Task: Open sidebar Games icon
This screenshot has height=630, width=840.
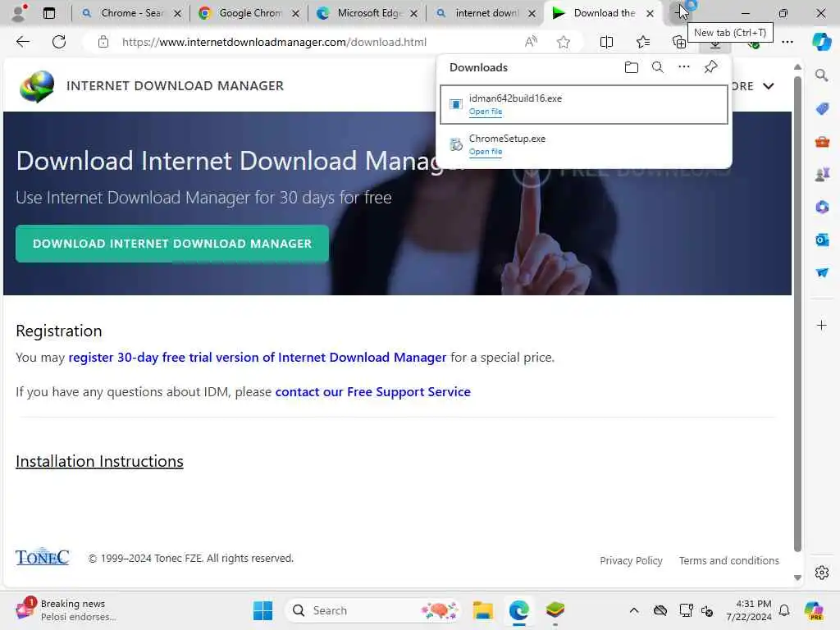Action: click(x=822, y=174)
